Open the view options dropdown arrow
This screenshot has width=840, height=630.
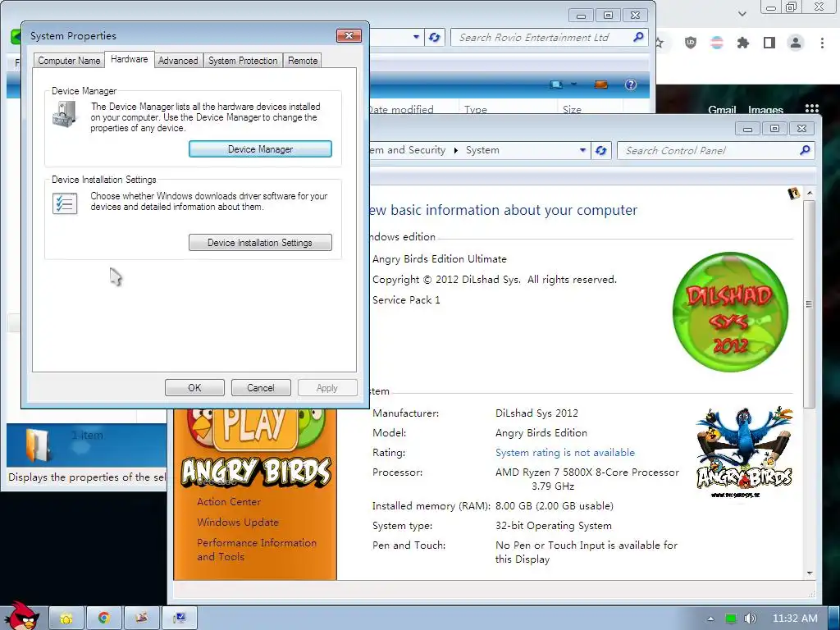(573, 84)
